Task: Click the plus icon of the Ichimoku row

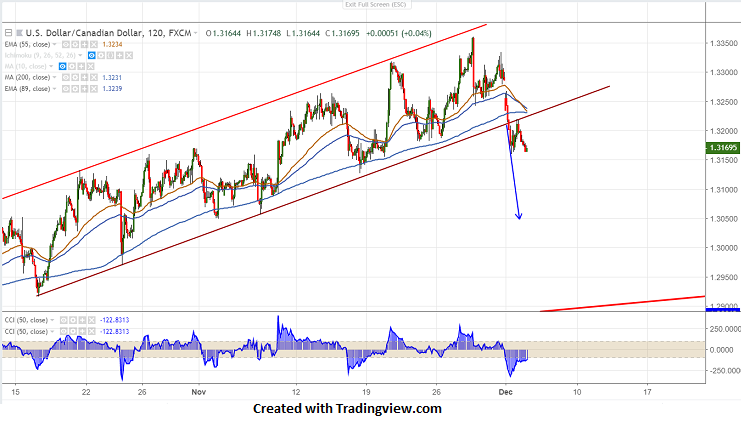Action: point(120,55)
